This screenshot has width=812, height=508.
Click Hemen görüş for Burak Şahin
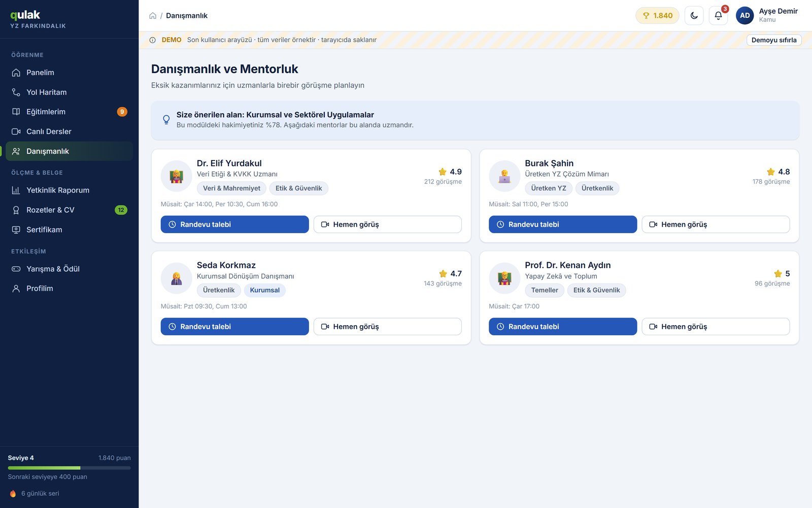pyautogui.click(x=716, y=225)
